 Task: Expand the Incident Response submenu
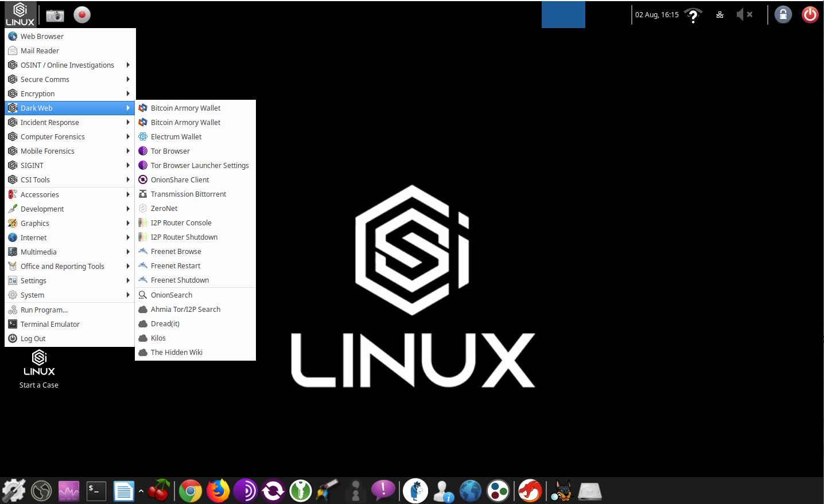(x=70, y=122)
